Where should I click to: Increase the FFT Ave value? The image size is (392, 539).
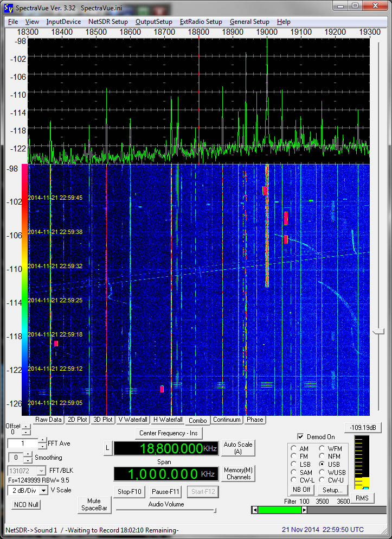[42, 440]
